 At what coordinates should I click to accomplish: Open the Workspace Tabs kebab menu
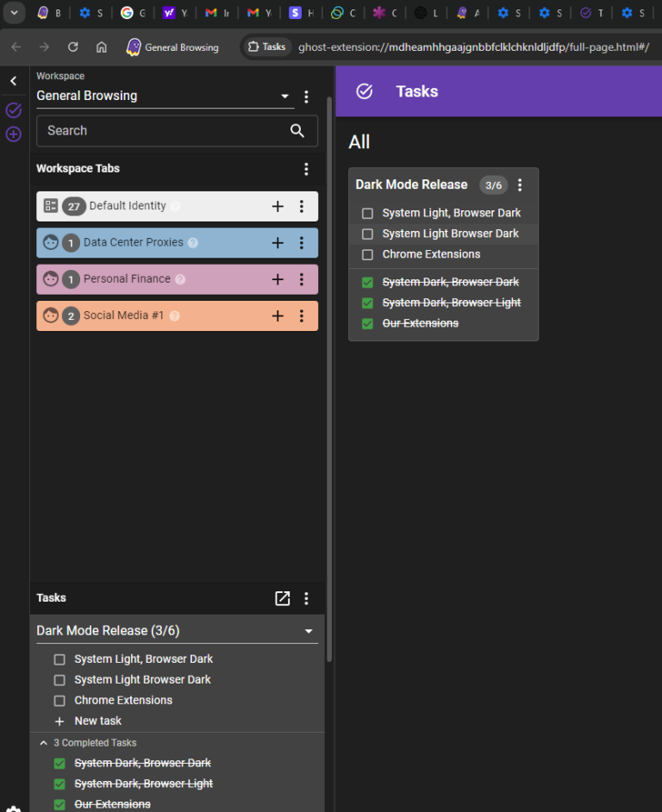coord(306,169)
